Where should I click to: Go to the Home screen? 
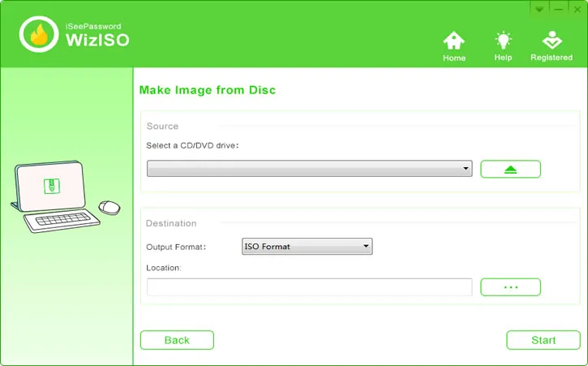(454, 46)
